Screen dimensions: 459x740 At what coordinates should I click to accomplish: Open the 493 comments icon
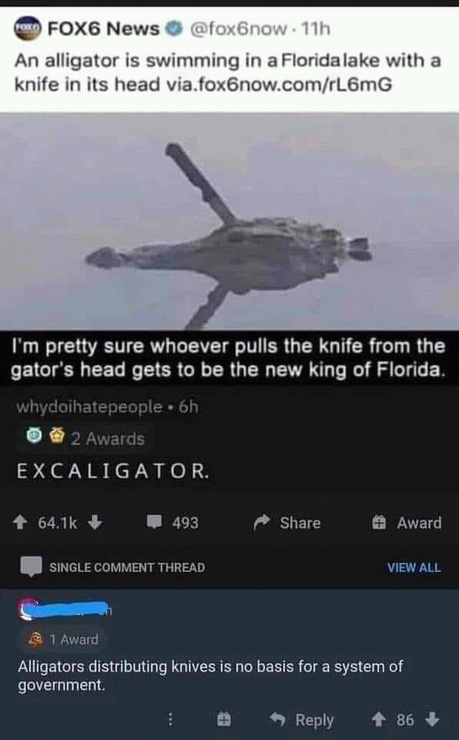[x=154, y=522]
